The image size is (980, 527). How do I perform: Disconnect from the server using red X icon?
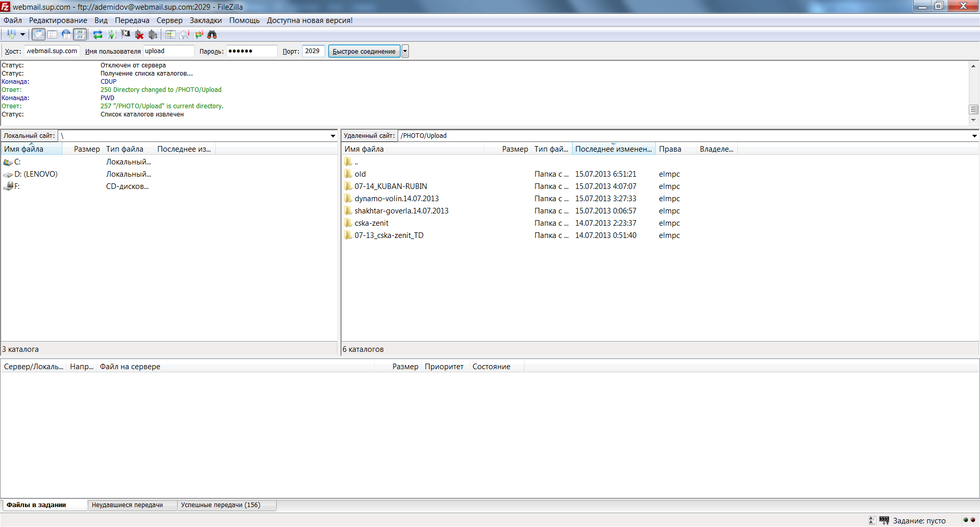[139, 34]
